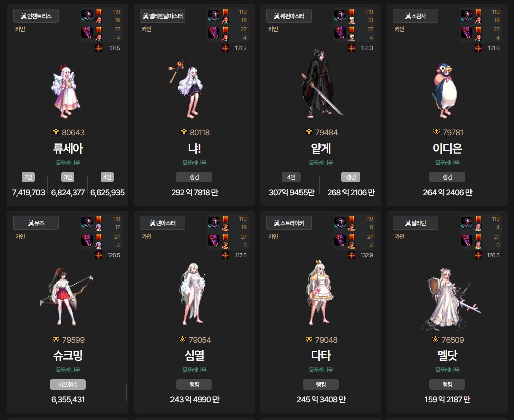Open 슈크밍's shrine maiden archer sprite
Screen dimensions: 514x420
point(67,297)
